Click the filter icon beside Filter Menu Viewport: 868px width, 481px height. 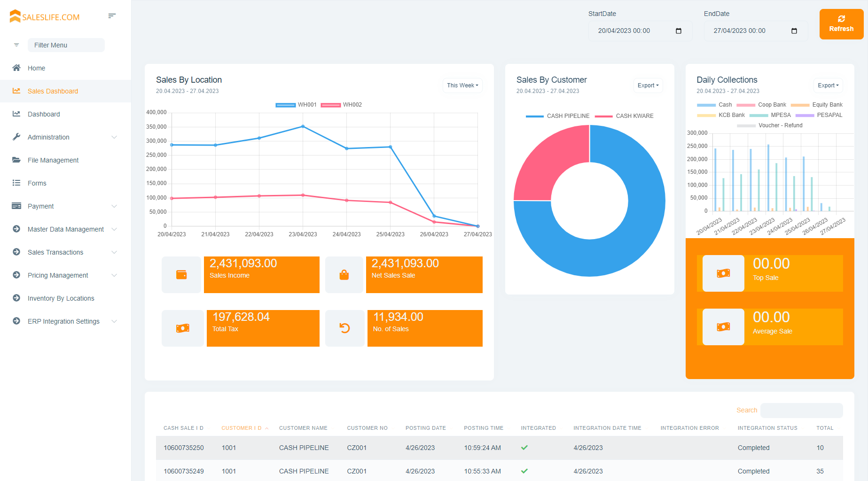click(16, 45)
